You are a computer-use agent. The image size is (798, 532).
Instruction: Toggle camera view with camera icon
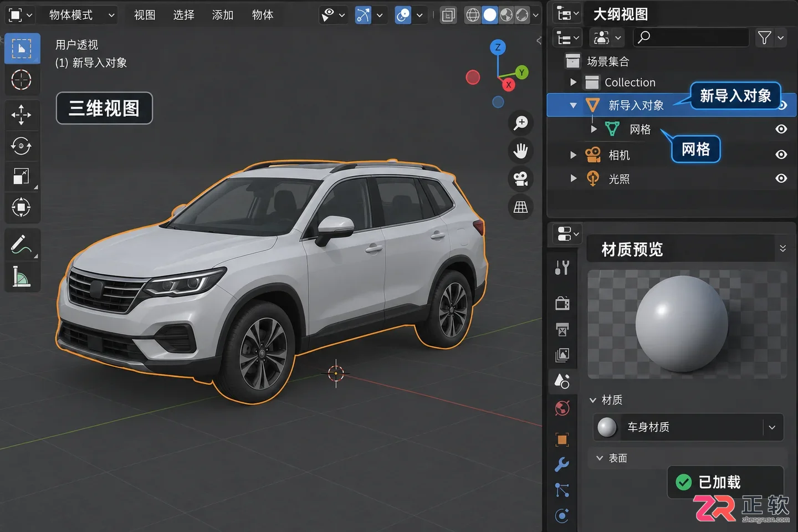[520, 179]
